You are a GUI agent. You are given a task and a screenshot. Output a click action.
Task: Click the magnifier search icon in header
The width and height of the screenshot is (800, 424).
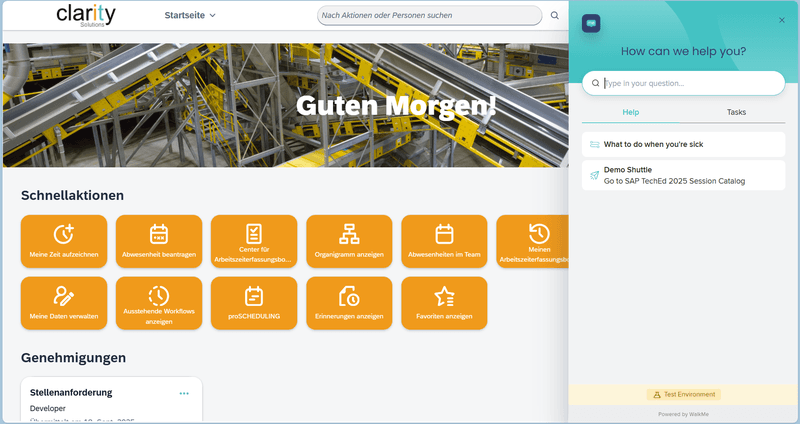(555, 16)
